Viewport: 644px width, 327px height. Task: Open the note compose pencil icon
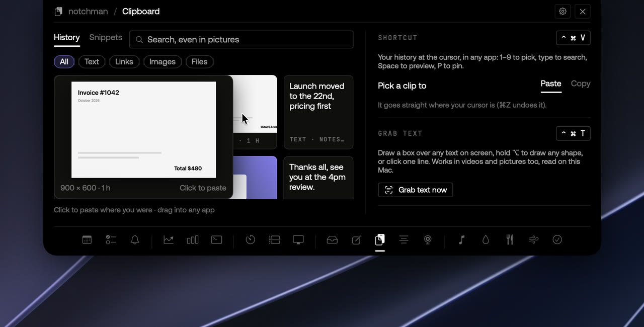pyautogui.click(x=356, y=240)
